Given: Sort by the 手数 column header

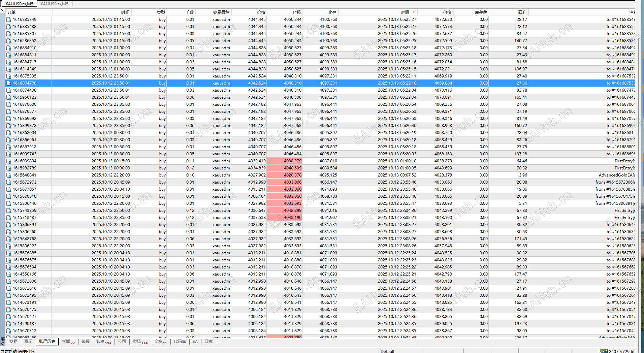Looking at the screenshot, I should 181,12.
